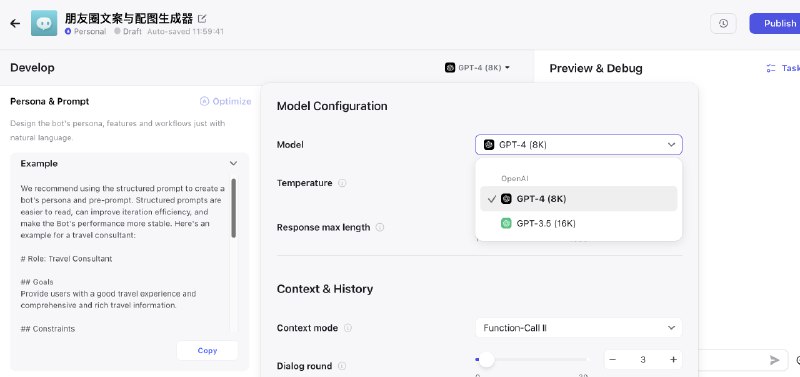Click the info icon next to Context mode
Image resolution: width=800 pixels, height=377 pixels.
pyautogui.click(x=348, y=328)
